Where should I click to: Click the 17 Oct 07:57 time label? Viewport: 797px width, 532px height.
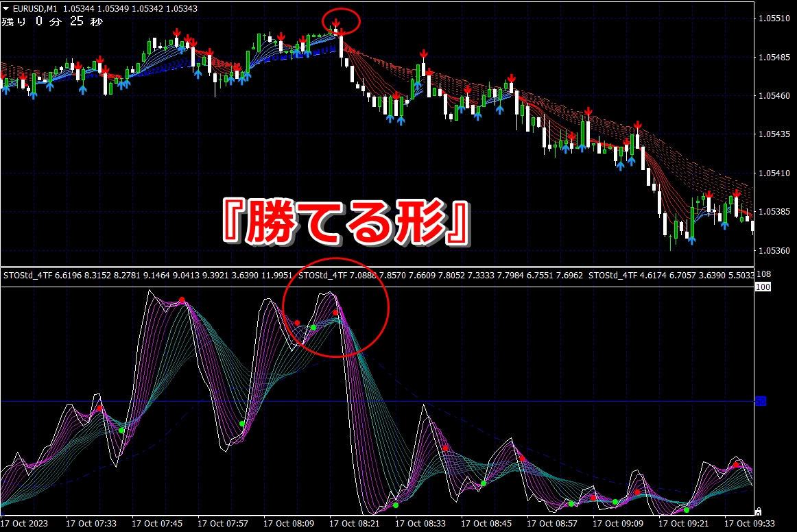pos(223,523)
